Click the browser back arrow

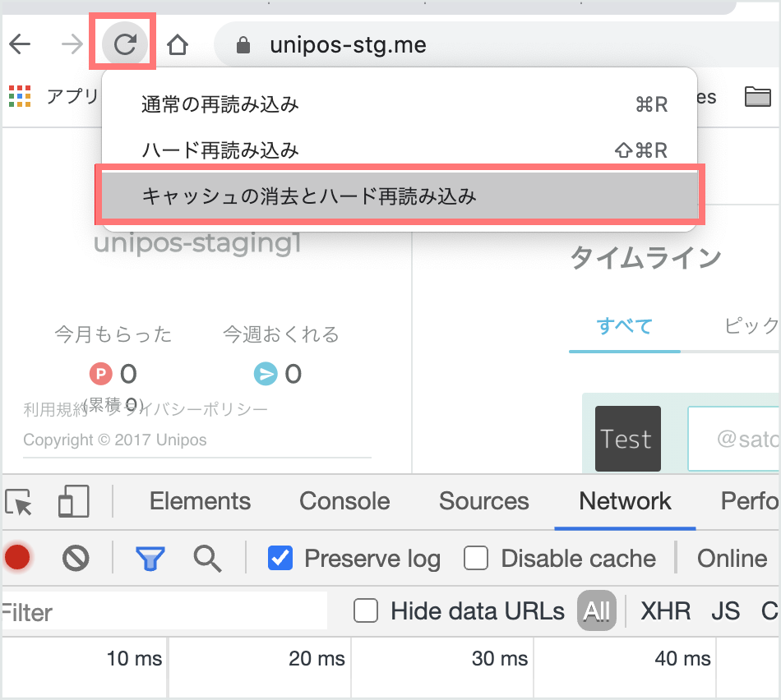(x=20, y=44)
